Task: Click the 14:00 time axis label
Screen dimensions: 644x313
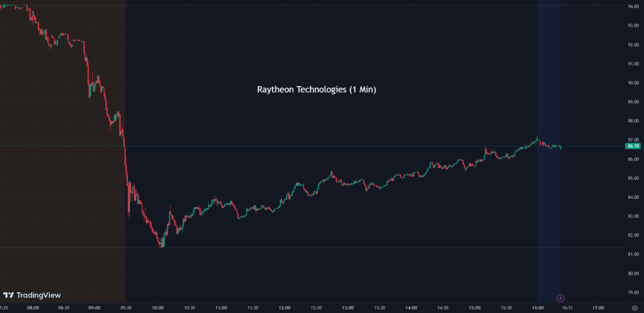Action: click(x=411, y=308)
